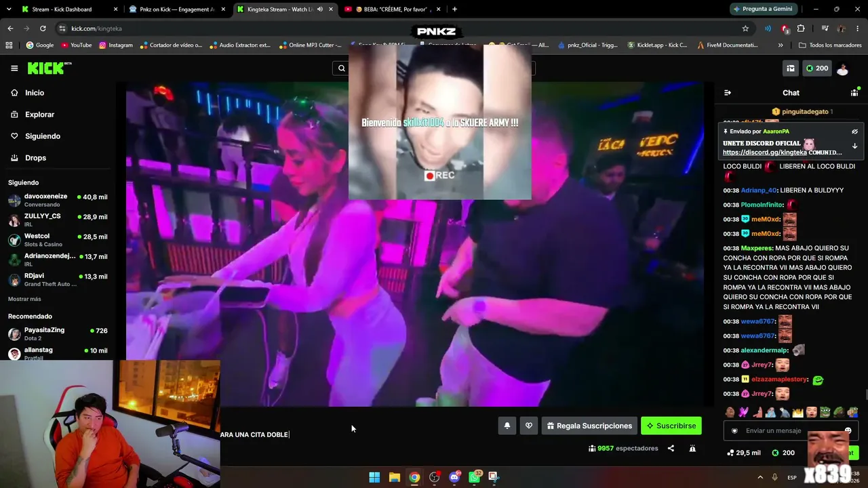
Task: Open Instagram bookmark
Action: pos(115,45)
